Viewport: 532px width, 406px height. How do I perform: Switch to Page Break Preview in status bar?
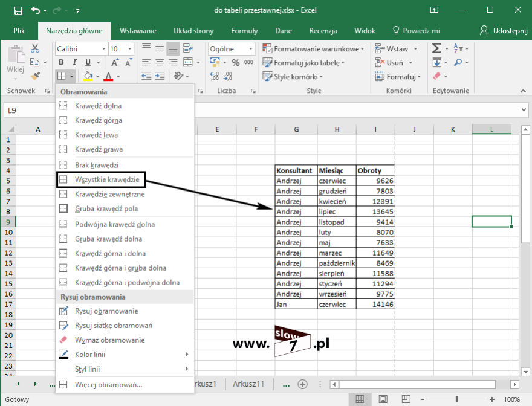pyautogui.click(x=406, y=399)
